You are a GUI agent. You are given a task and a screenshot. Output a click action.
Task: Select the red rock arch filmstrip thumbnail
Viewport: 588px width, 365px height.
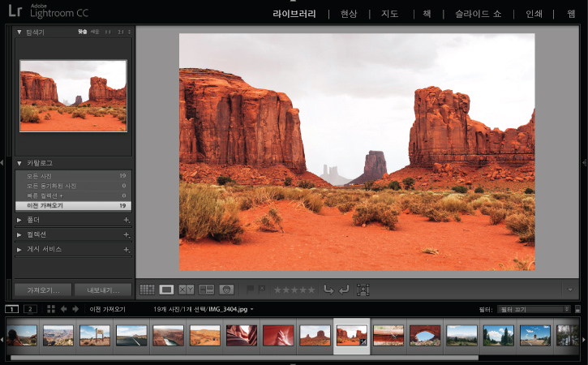425,335
